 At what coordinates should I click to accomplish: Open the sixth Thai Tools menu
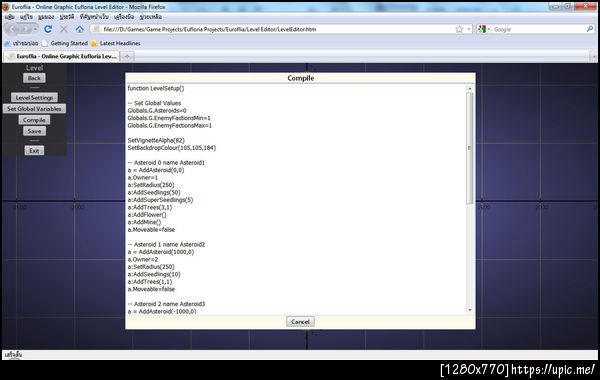[124, 17]
